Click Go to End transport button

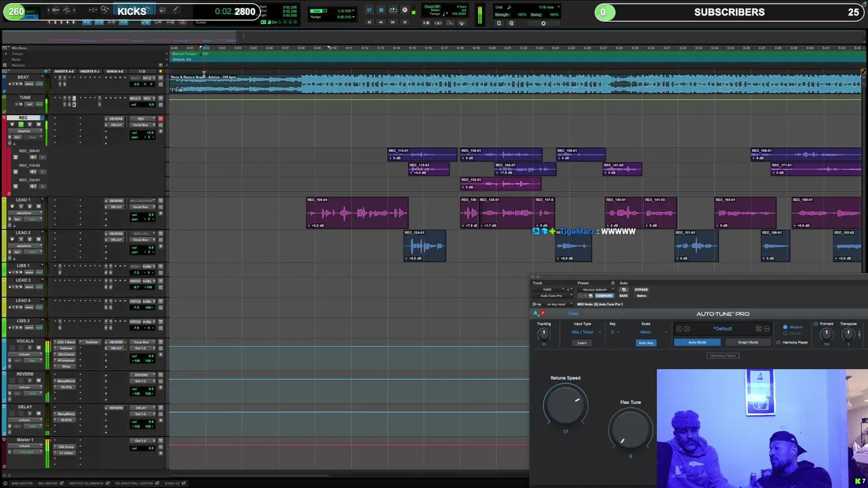click(405, 22)
